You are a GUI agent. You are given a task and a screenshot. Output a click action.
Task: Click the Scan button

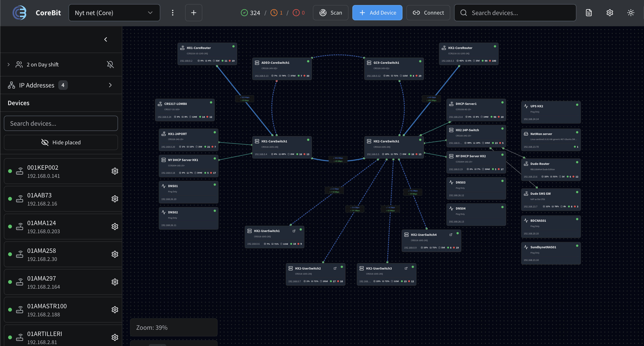point(331,13)
